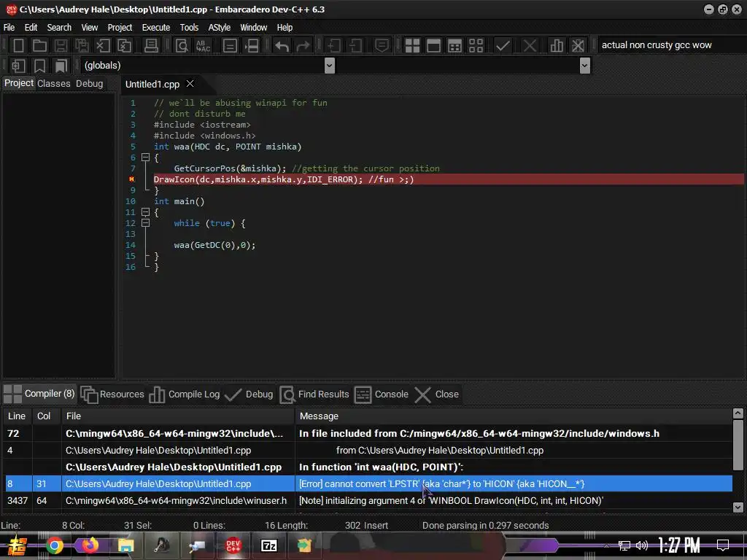Open 7-Zip from the taskbar
Screen dimensions: 747x560
click(x=269, y=545)
